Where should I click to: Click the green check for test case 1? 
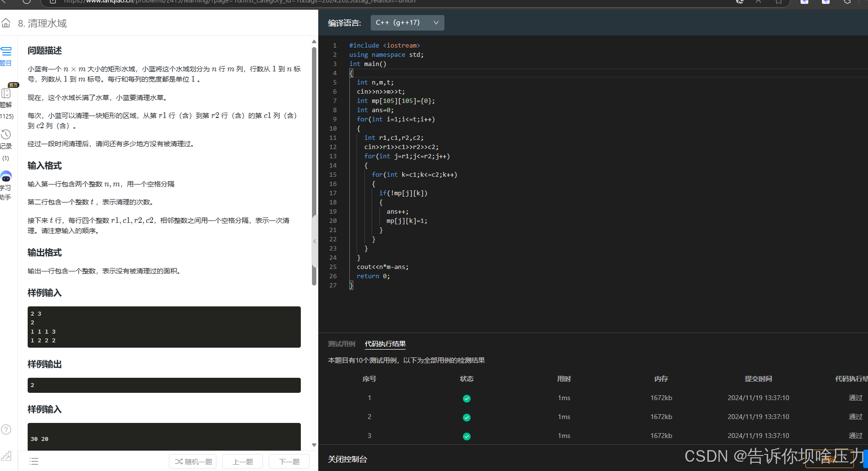pyautogui.click(x=467, y=399)
